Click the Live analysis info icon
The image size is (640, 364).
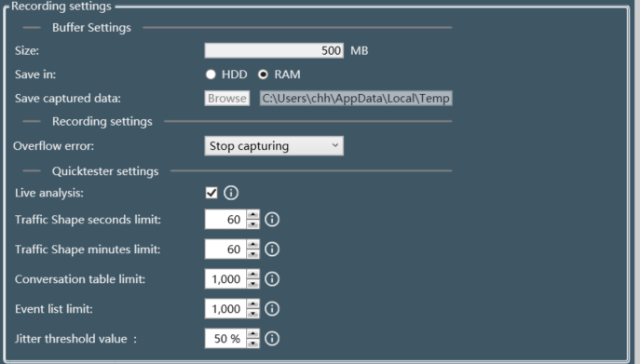[231, 193]
